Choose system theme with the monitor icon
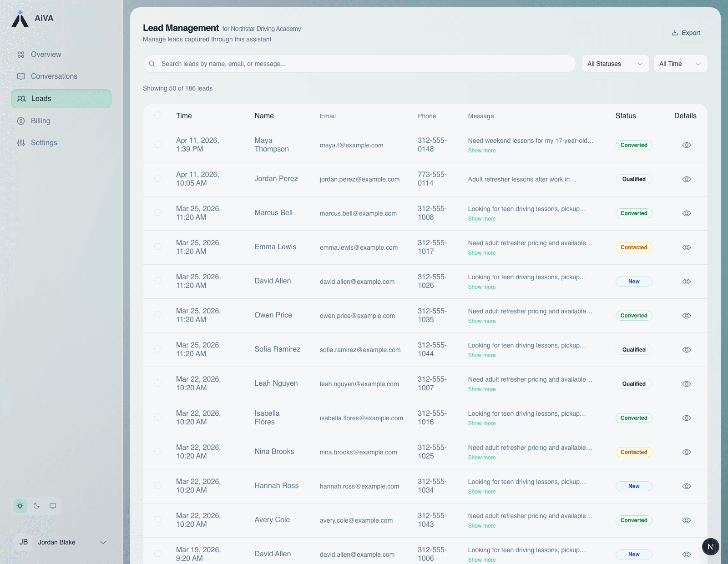Viewport: 728px width, 564px height. pos(53,505)
